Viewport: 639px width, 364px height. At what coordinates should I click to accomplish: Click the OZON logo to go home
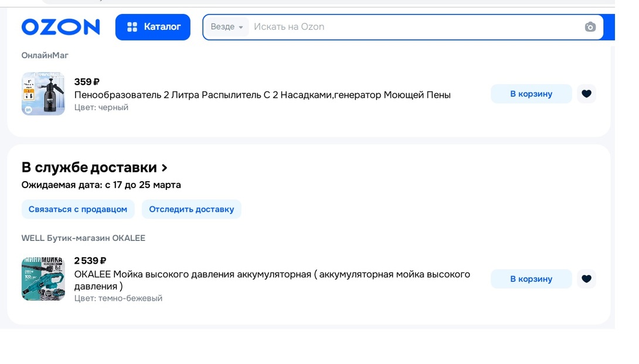60,27
